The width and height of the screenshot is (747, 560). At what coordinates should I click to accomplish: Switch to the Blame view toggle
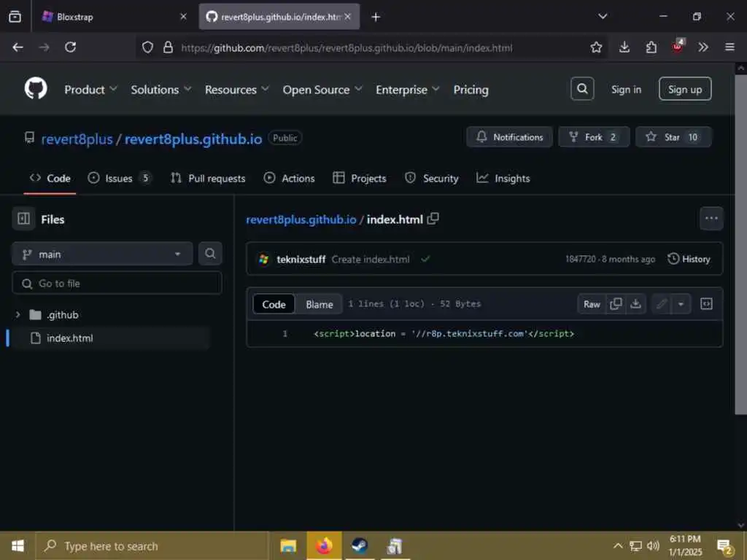[320, 304]
